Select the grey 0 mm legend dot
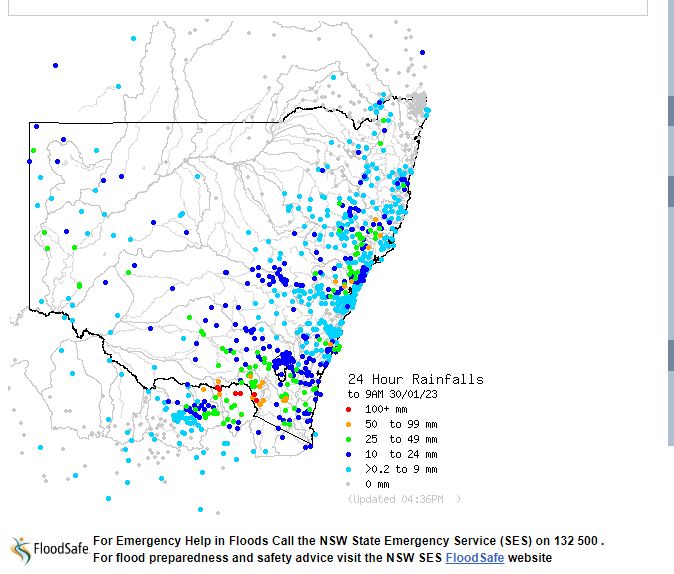 pos(350,484)
